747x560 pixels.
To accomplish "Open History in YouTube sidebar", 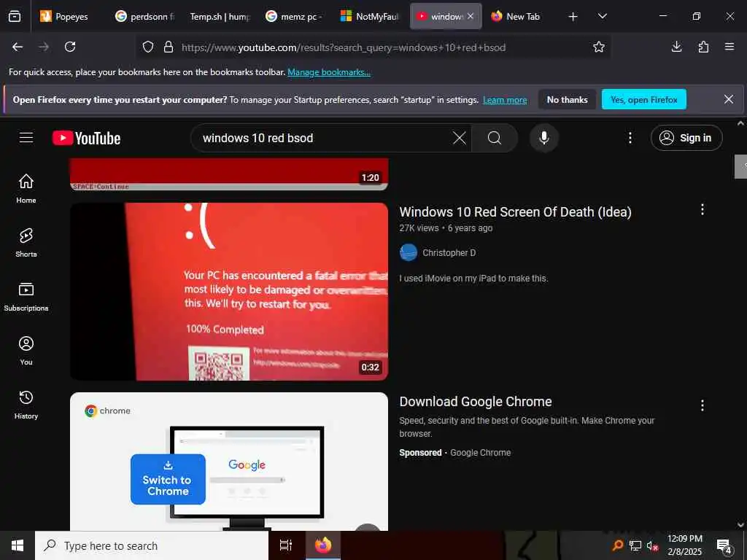I will 26,404.
